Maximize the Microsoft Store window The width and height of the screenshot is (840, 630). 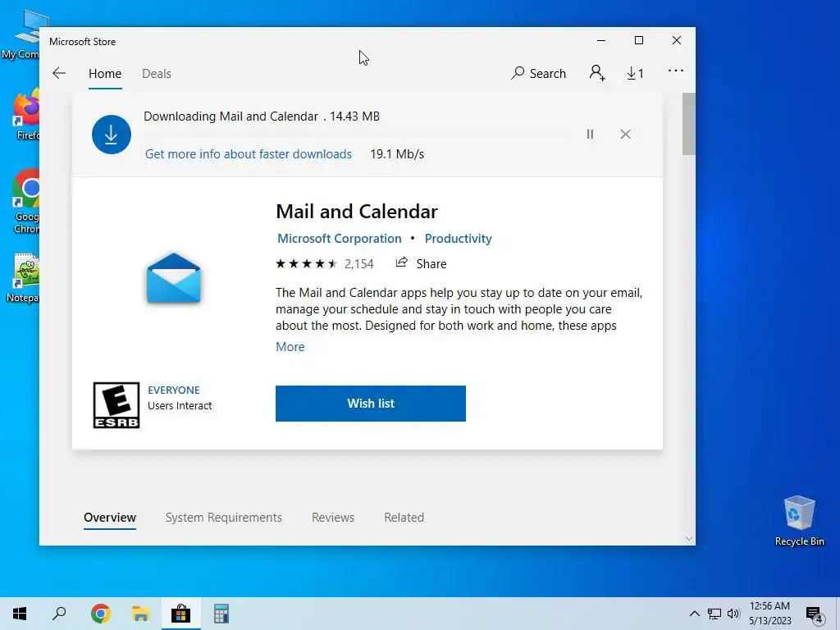click(638, 41)
